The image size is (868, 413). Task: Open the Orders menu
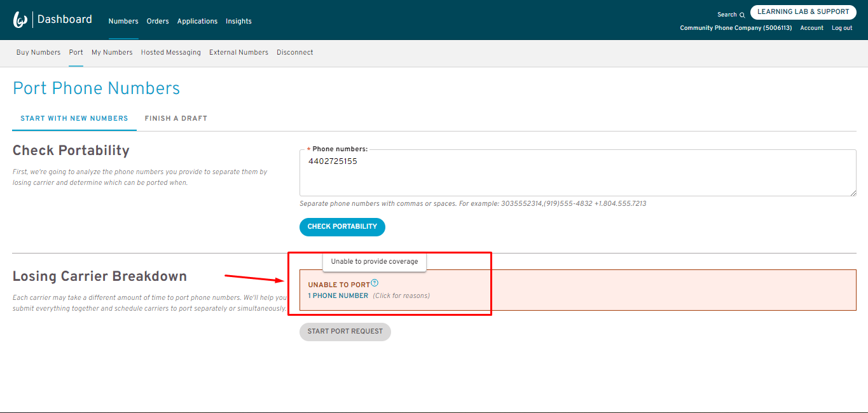158,21
